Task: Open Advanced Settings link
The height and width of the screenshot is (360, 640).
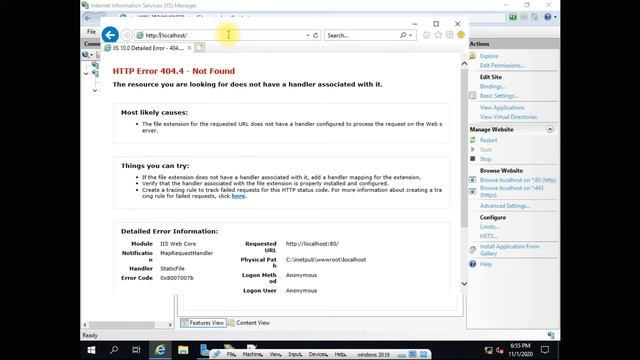Action: point(505,206)
